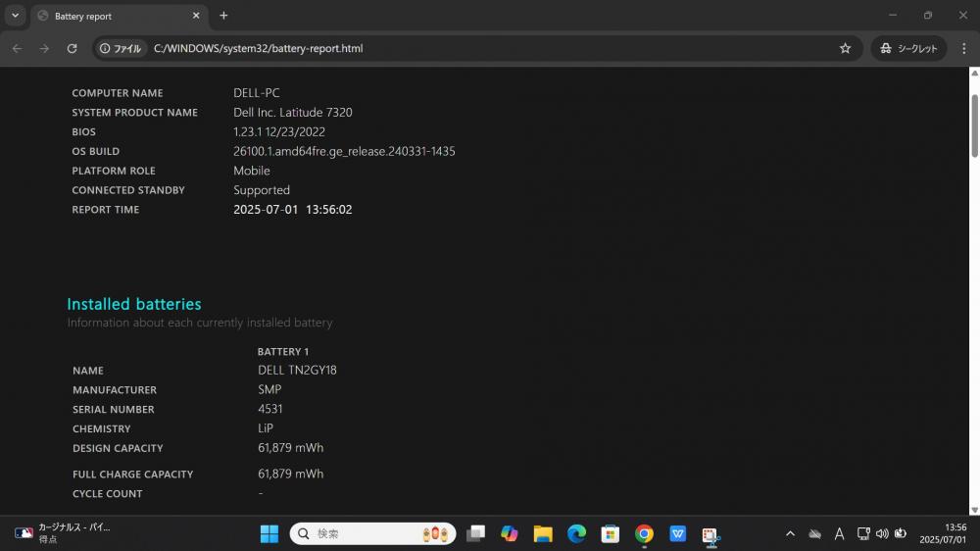Viewport: 980px width, 551px height.
Task: Open the カージナルス sports widget on taskbar
Action: tap(63, 533)
